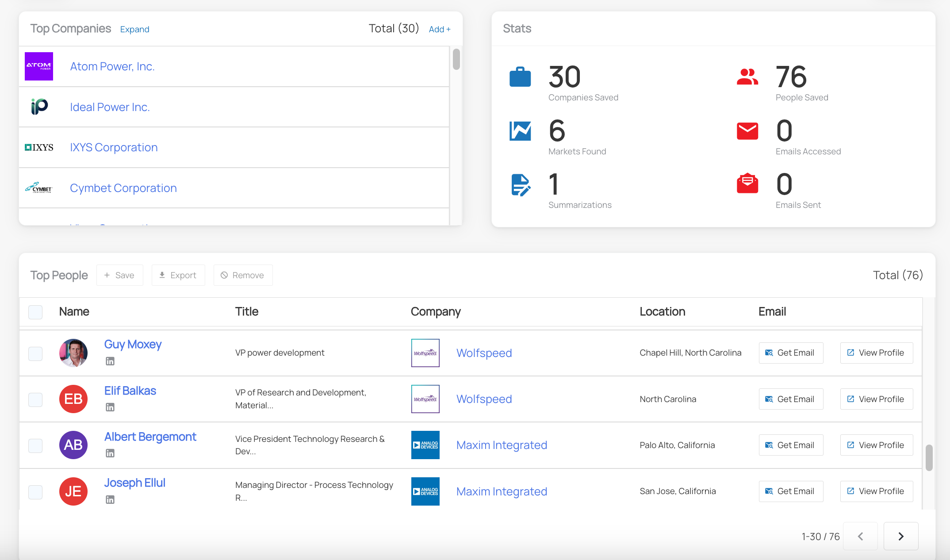Click Atom Power company logo
This screenshot has height=560, width=950.
[x=39, y=66]
